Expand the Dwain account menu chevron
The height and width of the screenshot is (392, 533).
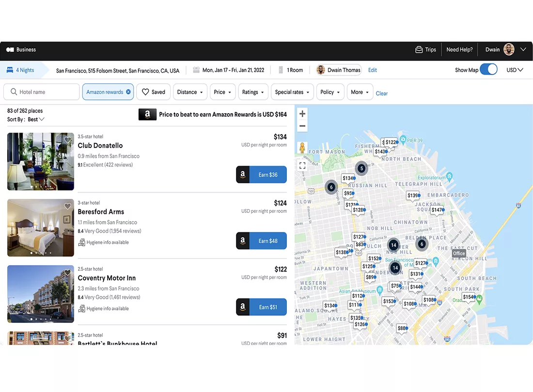pyautogui.click(x=523, y=49)
